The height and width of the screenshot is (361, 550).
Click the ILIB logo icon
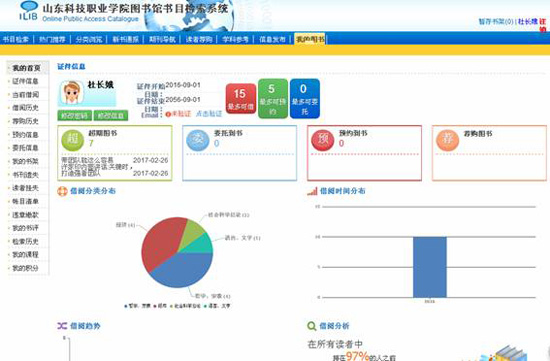28,11
